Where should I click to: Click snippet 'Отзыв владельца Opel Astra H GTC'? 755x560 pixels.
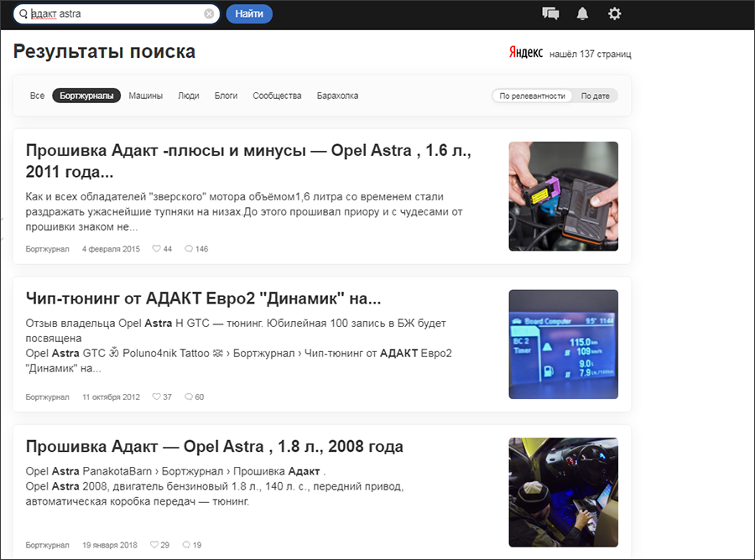tap(236, 330)
